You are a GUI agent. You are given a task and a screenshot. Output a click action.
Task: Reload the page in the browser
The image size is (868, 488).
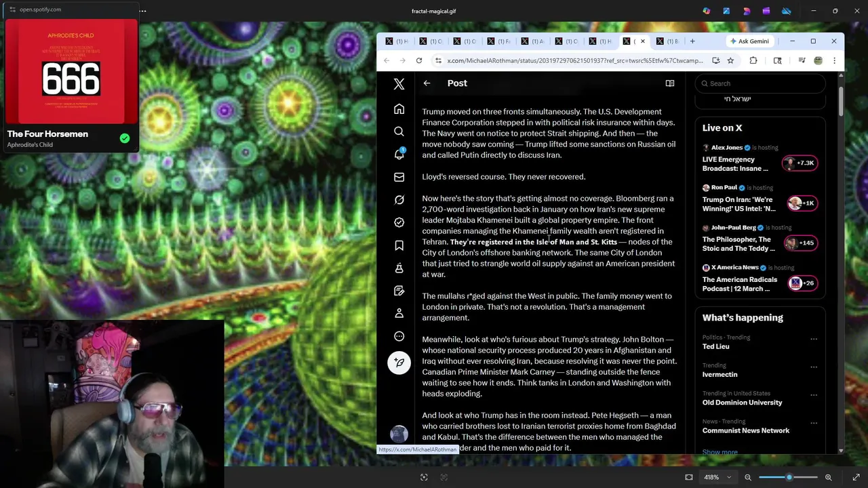419,60
